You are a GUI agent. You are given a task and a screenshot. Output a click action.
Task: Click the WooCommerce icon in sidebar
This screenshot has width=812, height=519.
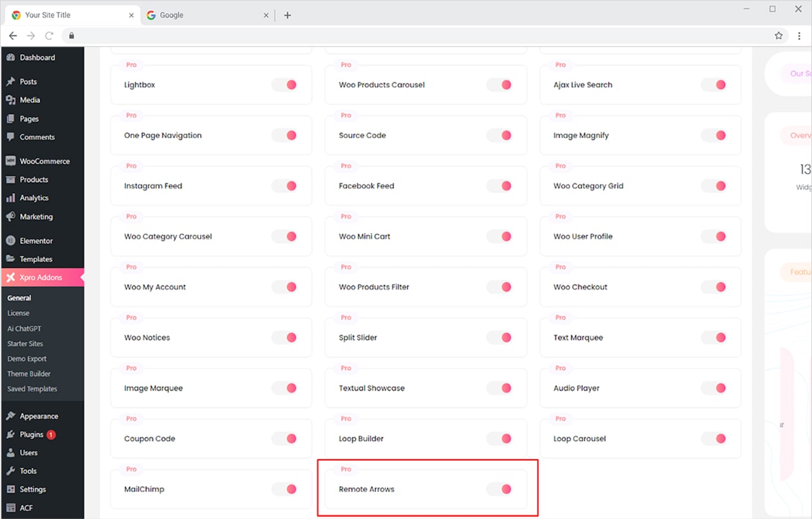pyautogui.click(x=10, y=161)
